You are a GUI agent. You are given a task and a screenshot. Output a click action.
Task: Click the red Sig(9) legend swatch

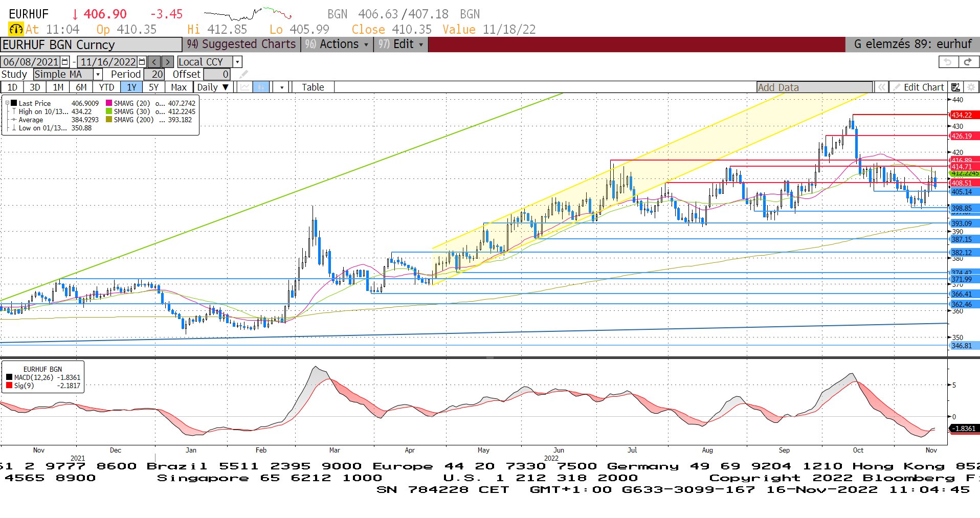click(9, 386)
